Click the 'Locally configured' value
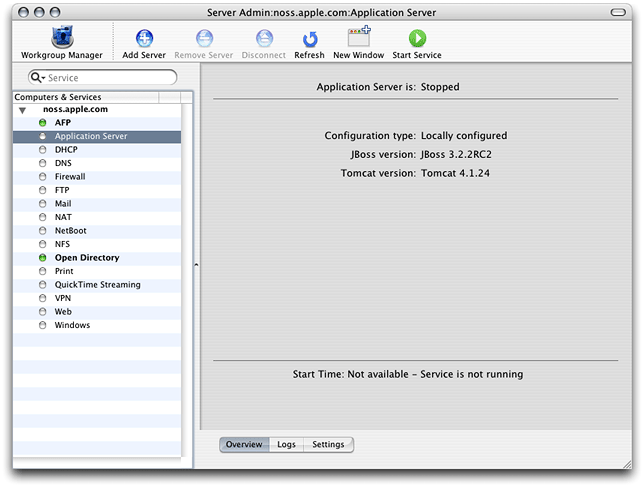 tap(464, 136)
